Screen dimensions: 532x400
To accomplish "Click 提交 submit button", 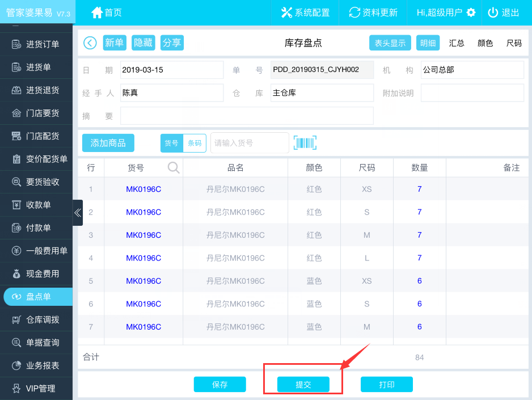I will point(303,384).
